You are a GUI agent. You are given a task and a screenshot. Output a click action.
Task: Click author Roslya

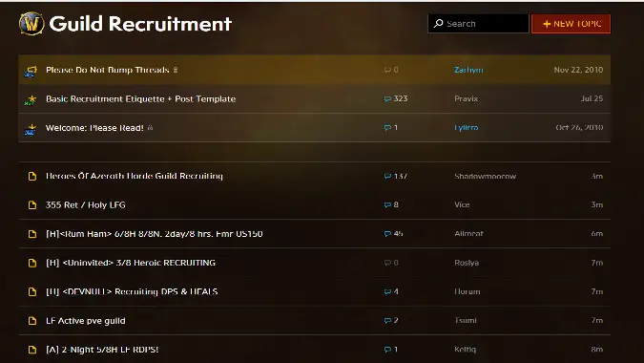pyautogui.click(x=467, y=263)
